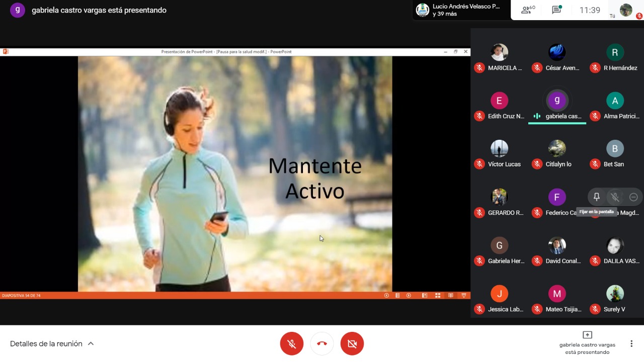Screen dimensions: 644x362
Task: Toggle your microphone mute button
Action: (x=292, y=344)
